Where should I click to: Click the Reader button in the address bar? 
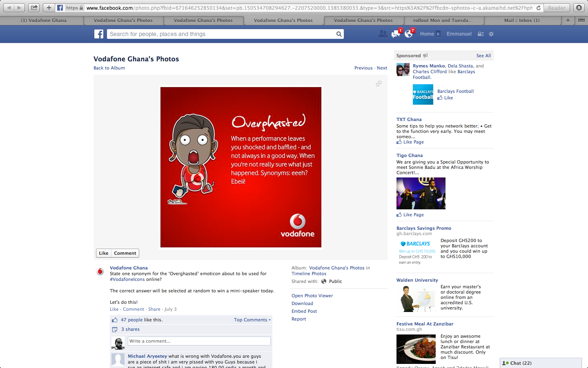click(557, 8)
